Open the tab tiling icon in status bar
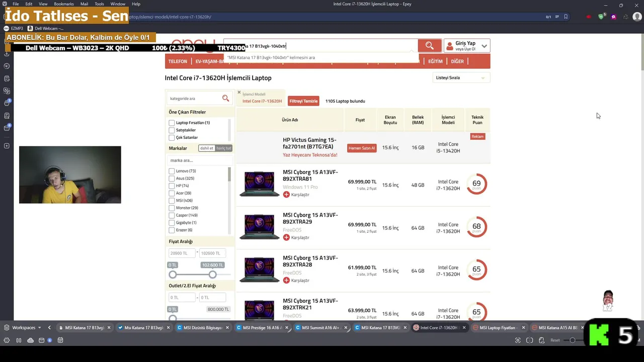The image size is (644, 362). [x=530, y=340]
